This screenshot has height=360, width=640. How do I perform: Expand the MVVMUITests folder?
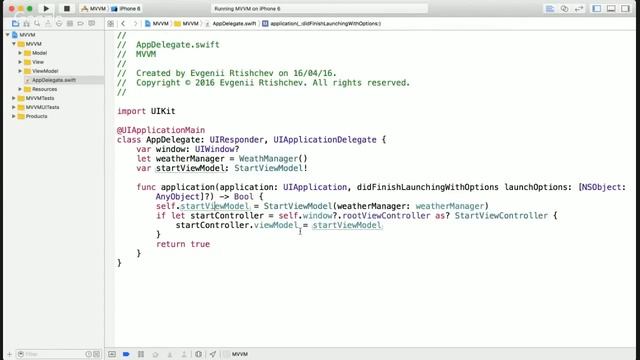13,107
